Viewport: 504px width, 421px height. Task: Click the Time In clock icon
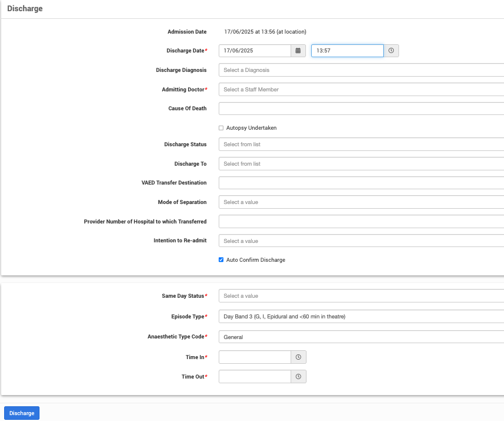[298, 357]
